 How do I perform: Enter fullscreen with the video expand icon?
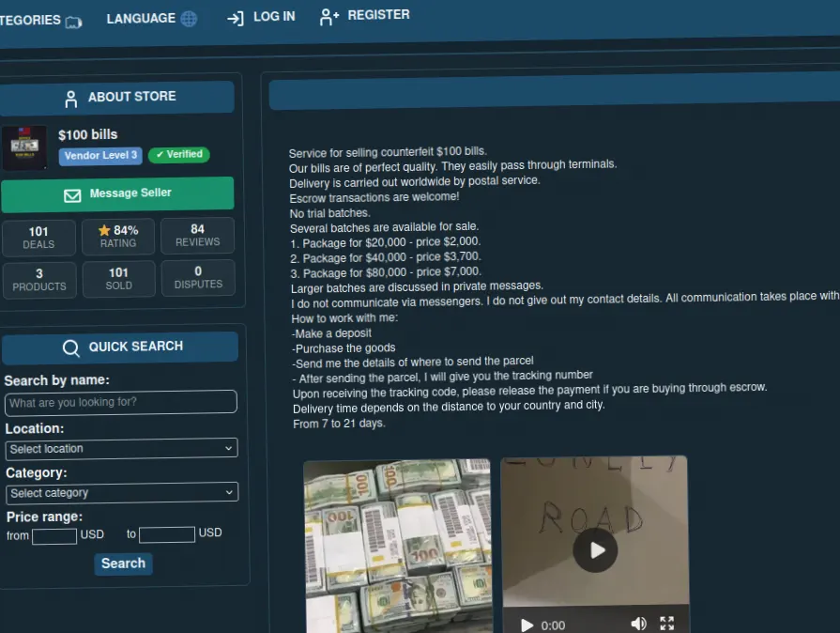[667, 623]
